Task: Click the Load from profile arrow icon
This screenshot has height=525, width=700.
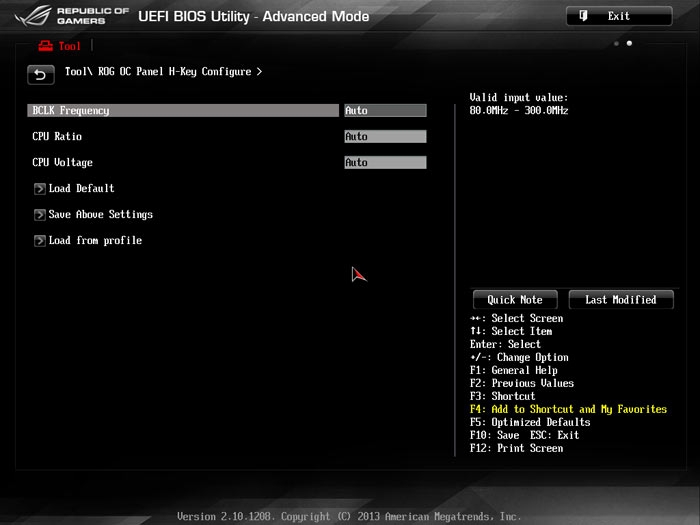Action: tap(40, 240)
